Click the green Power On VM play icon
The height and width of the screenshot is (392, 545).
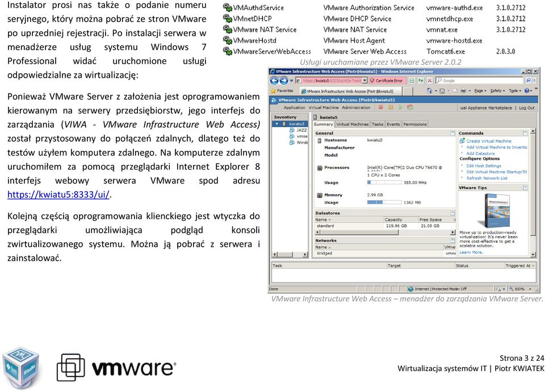tap(400, 108)
